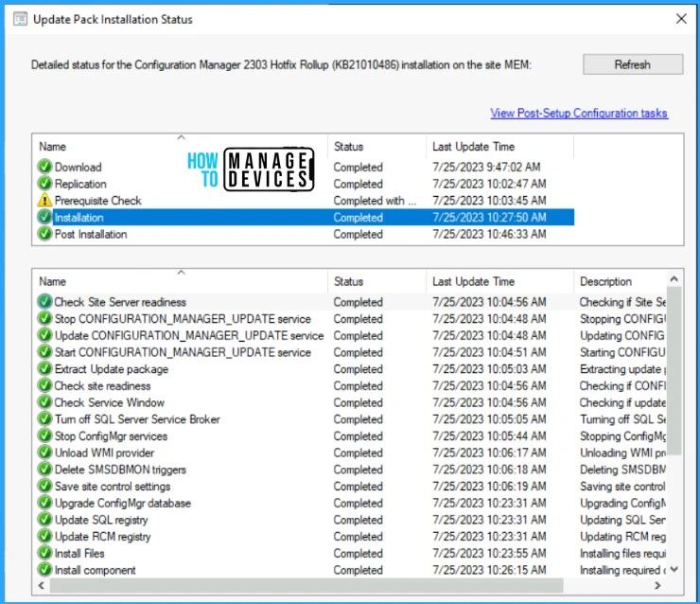Screen dimensions: 700x604
Task: Select the Delete SMSDBMON triggers row
Action: tap(350, 469)
